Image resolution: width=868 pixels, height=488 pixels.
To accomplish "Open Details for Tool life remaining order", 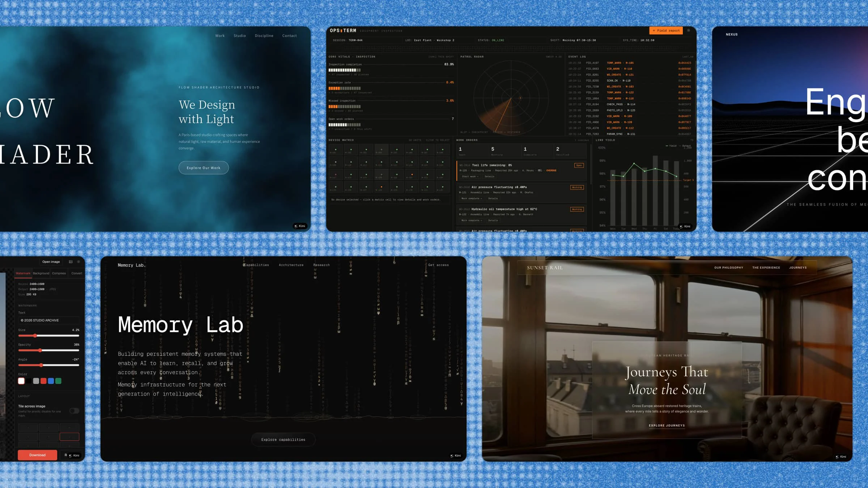I will click(489, 176).
